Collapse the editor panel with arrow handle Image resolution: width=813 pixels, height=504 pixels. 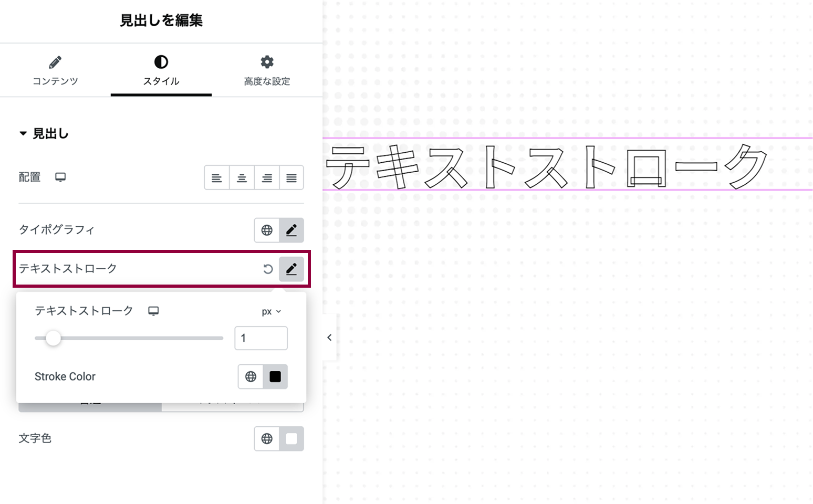point(329,338)
